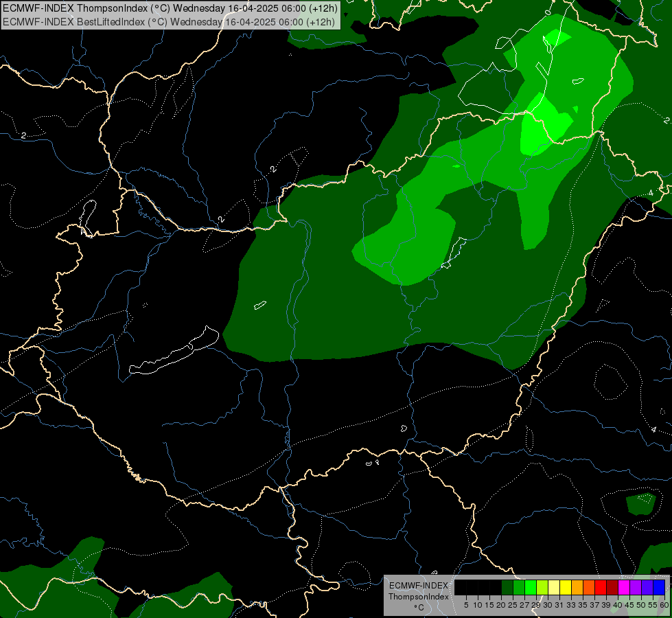The image size is (672, 618).
Task: Click the purple 45–50 legend swatch
Action: 636,587
